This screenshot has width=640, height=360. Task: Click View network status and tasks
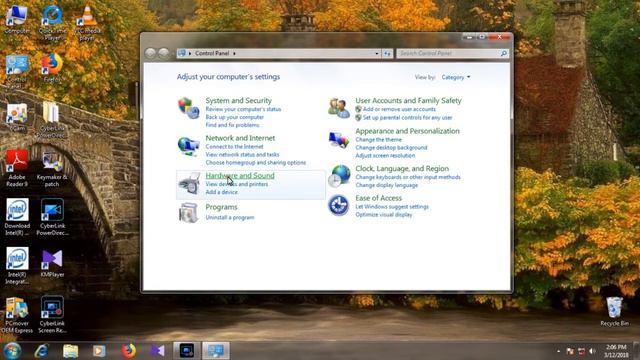coord(242,155)
